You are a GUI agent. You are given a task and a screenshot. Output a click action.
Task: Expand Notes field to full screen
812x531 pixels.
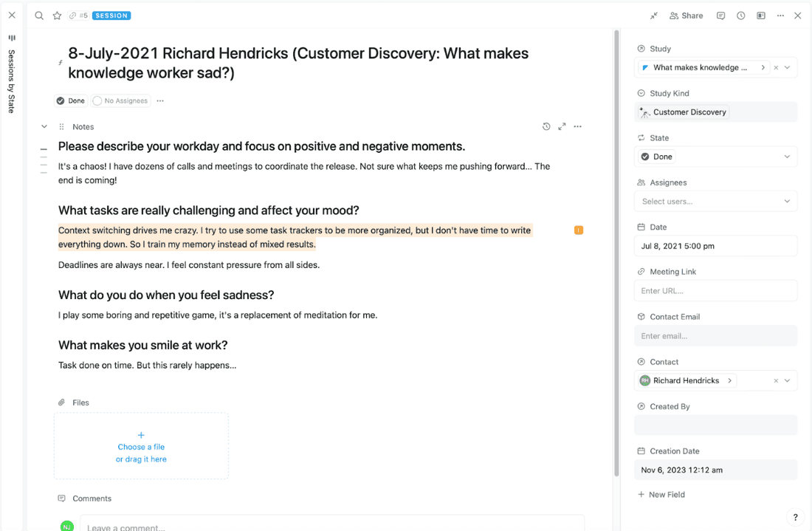click(562, 127)
